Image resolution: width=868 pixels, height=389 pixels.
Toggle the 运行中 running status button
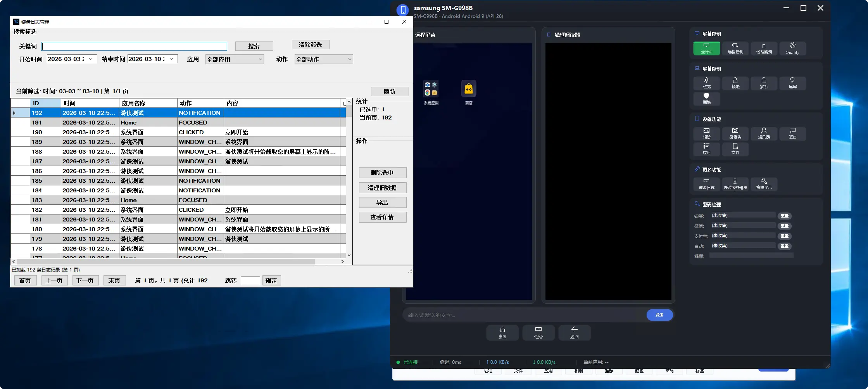pos(706,48)
